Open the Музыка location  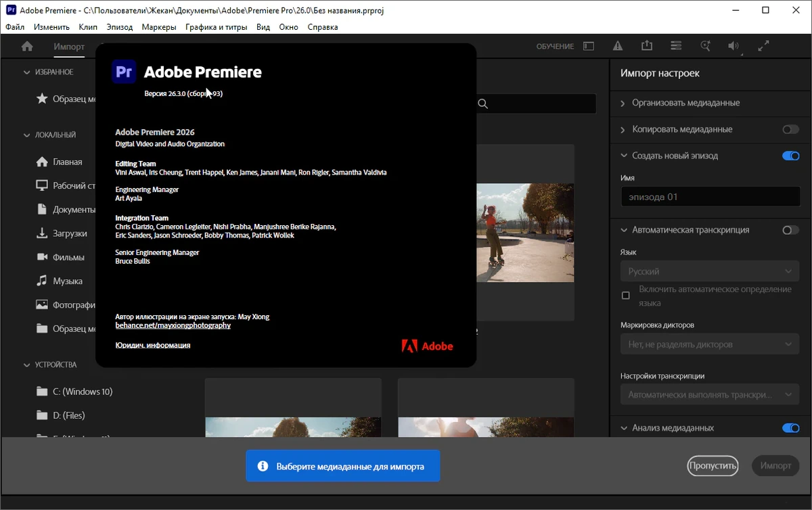59,281
